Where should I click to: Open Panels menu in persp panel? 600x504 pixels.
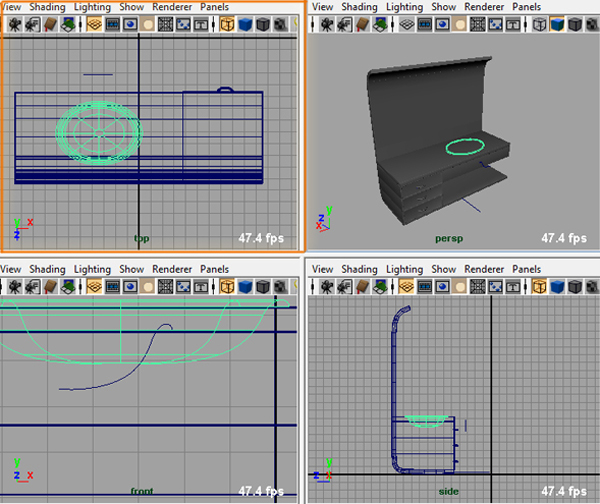point(527,7)
